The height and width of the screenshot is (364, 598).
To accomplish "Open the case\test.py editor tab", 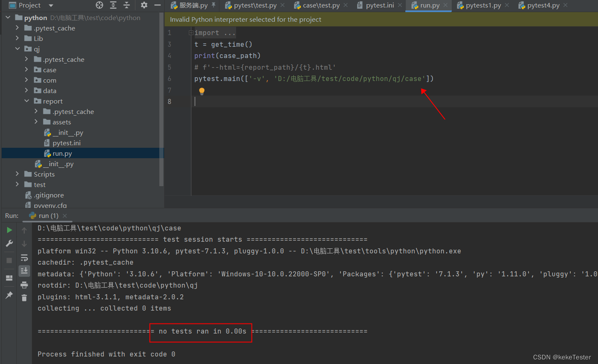I will tap(321, 5).
